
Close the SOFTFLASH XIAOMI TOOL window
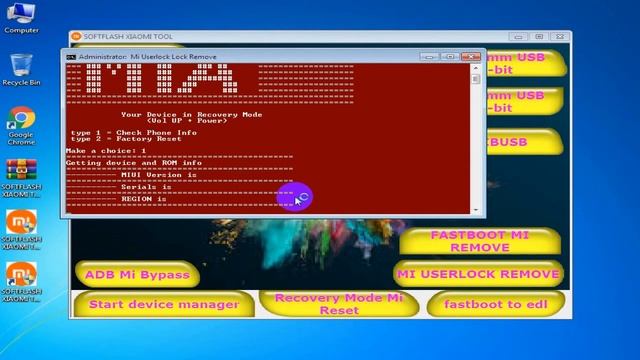[x=560, y=37]
